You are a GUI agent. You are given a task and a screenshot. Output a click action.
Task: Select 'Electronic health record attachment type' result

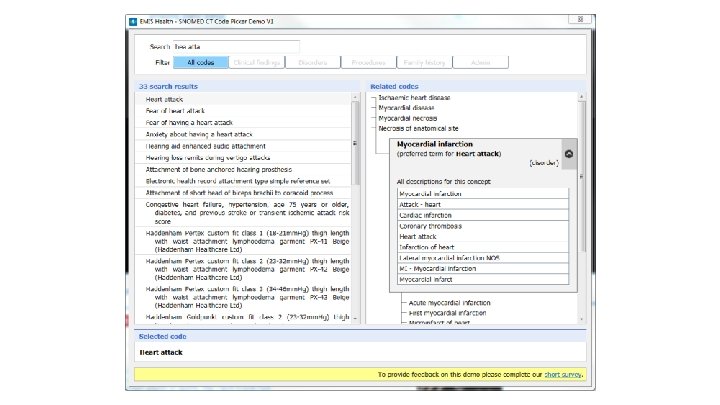pyautogui.click(x=243, y=181)
